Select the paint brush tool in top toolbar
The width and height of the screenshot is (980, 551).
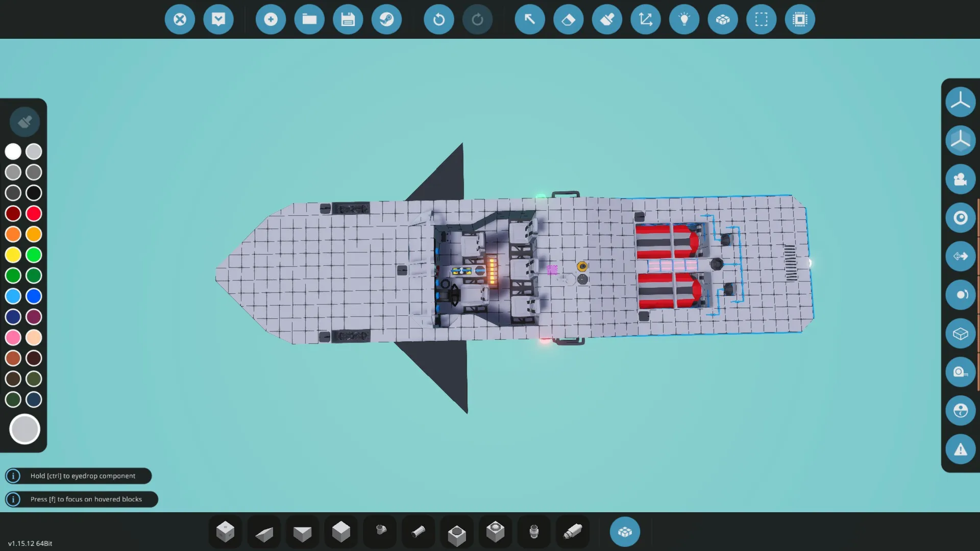607,19
